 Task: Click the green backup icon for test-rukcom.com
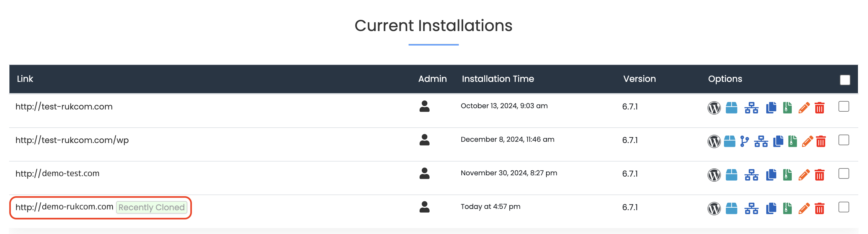click(x=787, y=108)
